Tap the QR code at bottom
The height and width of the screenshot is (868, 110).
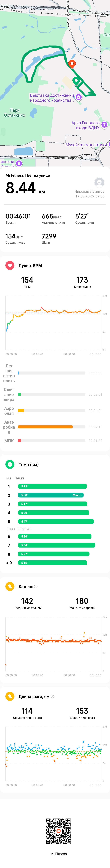click(x=59, y=831)
